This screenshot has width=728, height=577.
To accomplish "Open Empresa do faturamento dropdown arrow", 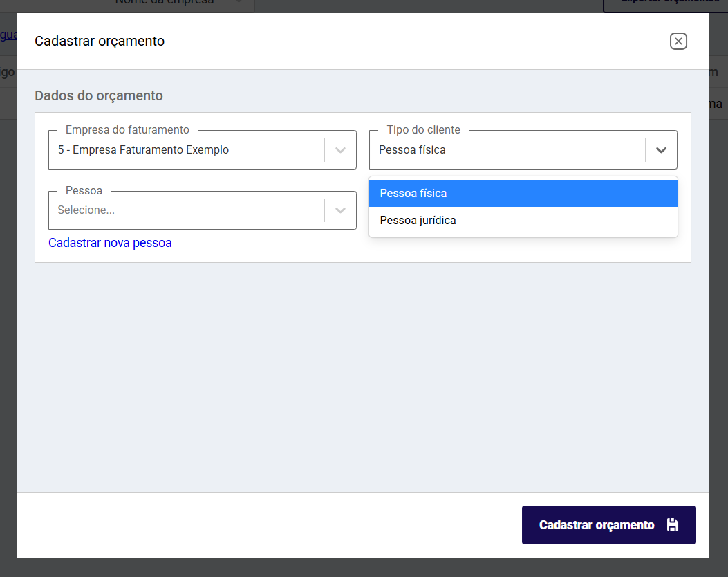I will point(340,150).
